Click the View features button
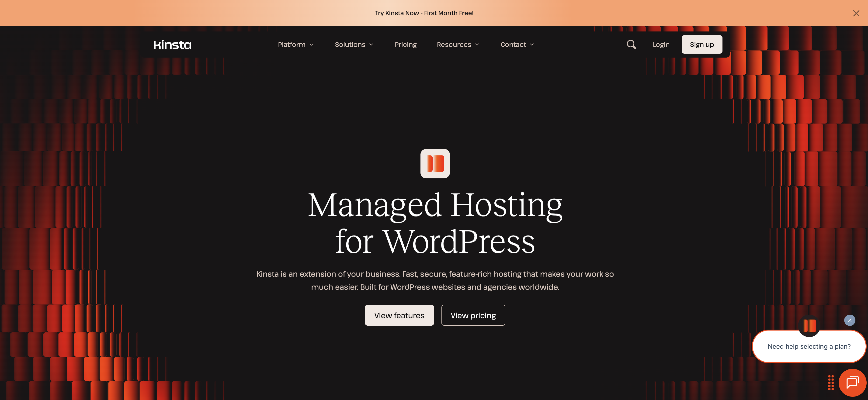The image size is (868, 400). point(399,315)
